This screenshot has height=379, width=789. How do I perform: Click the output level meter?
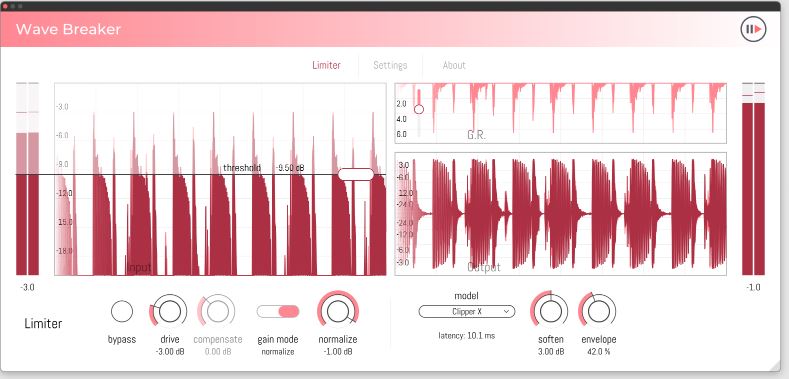click(753, 179)
